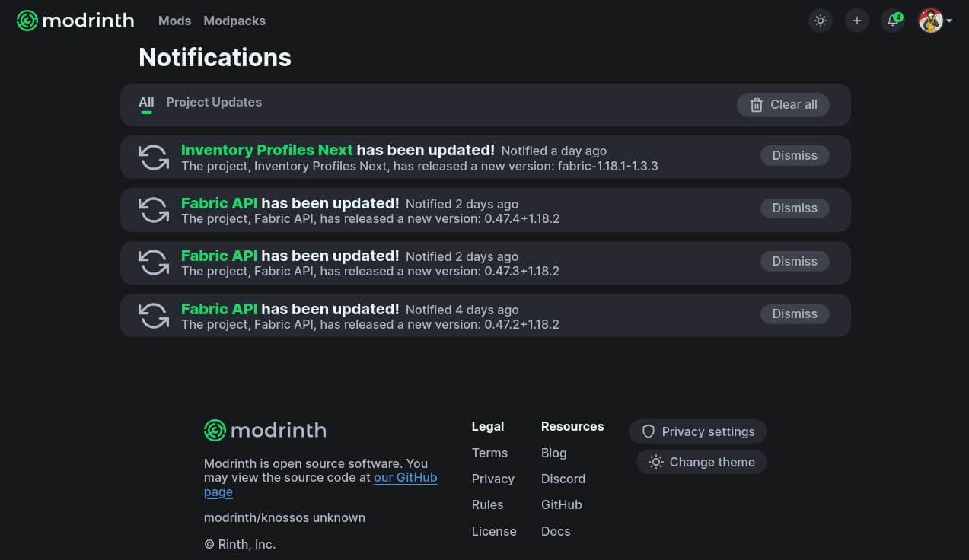969x560 pixels.
Task: Click the Modrinth logo in the header
Action: pyautogui.click(x=75, y=21)
